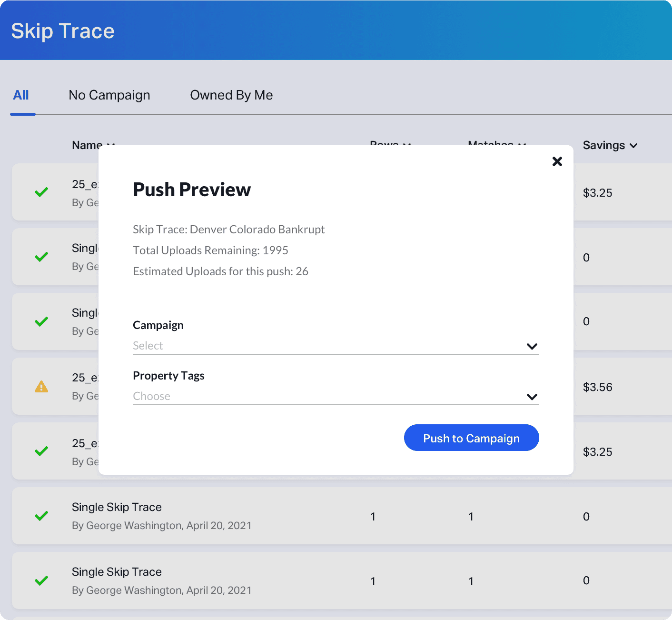Open the Campaign Select dropdown
The height and width of the screenshot is (620, 672).
pos(336,346)
